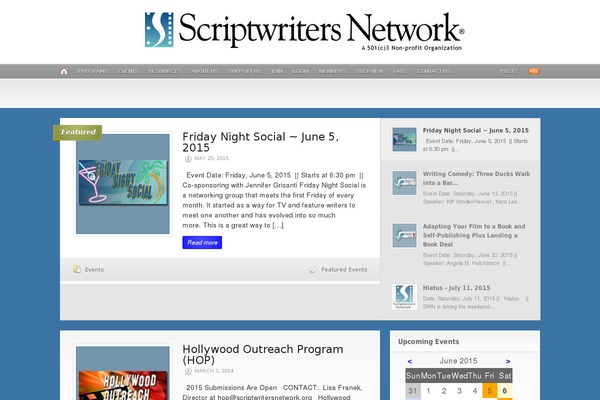This screenshot has width=600, height=400.
Task: Open sidebar item Adapting Your Film to a Book
Action: pos(474,235)
